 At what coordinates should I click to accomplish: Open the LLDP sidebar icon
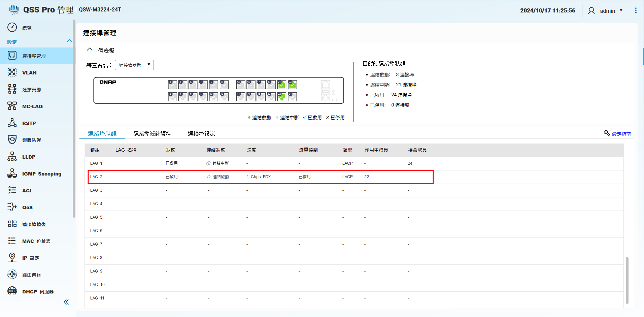pos(12,156)
